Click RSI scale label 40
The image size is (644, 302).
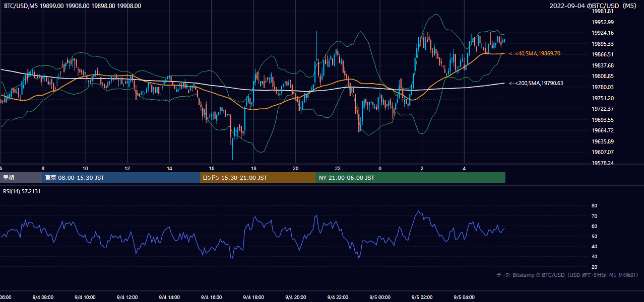click(x=594, y=246)
